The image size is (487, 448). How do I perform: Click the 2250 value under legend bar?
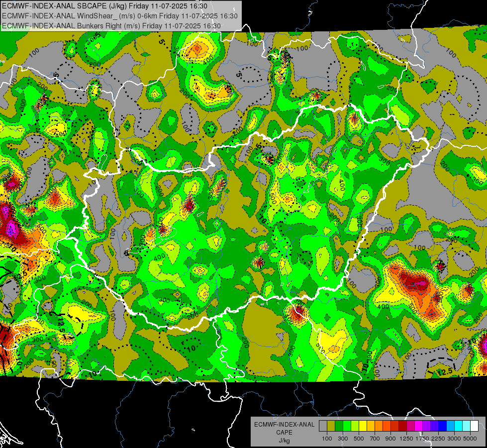click(439, 439)
